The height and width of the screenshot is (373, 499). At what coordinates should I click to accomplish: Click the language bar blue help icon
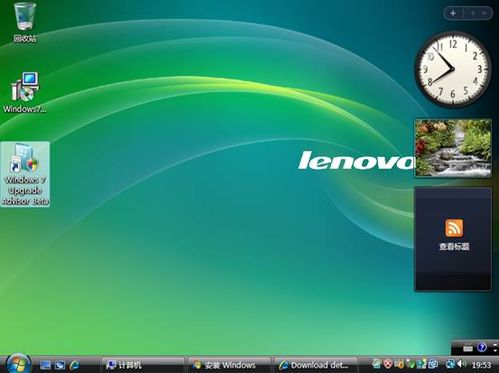[x=482, y=347]
